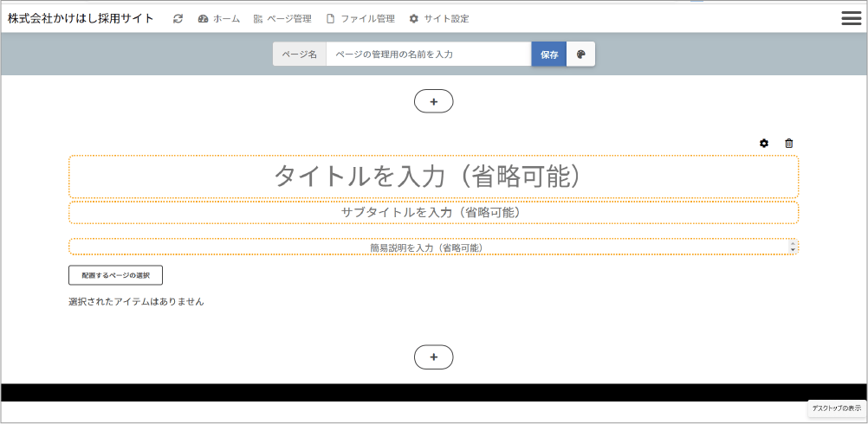868x424 pixels.
Task: Open the hamburger menu icon
Action: point(851,18)
